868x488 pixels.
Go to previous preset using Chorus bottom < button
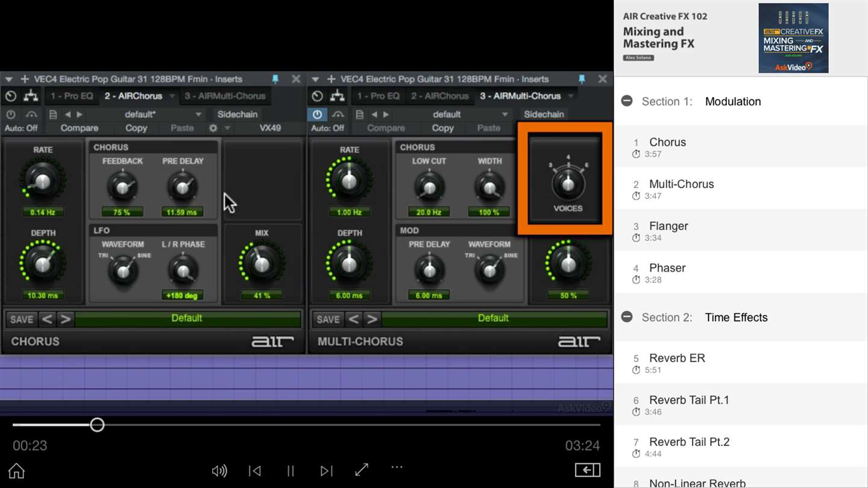click(x=47, y=319)
